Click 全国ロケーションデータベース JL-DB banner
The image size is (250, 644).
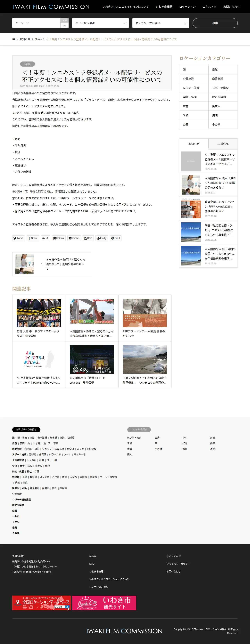[x=42, y=603]
